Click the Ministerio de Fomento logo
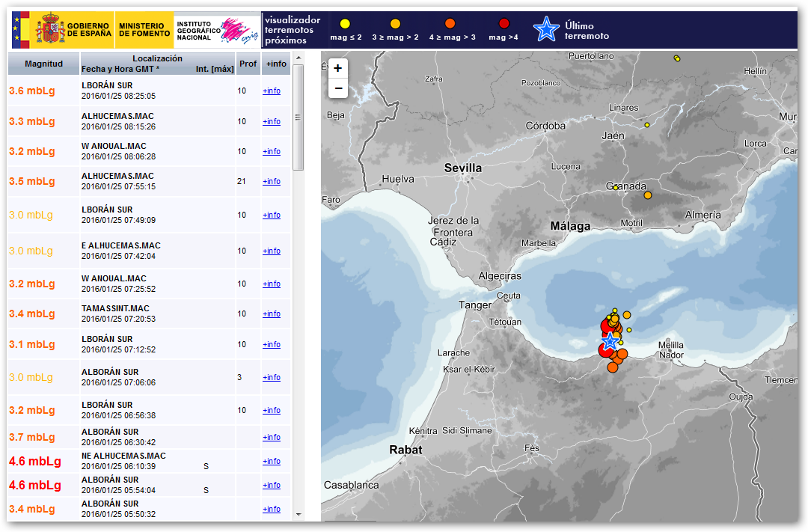The height and width of the screenshot is (532, 808). 144,31
